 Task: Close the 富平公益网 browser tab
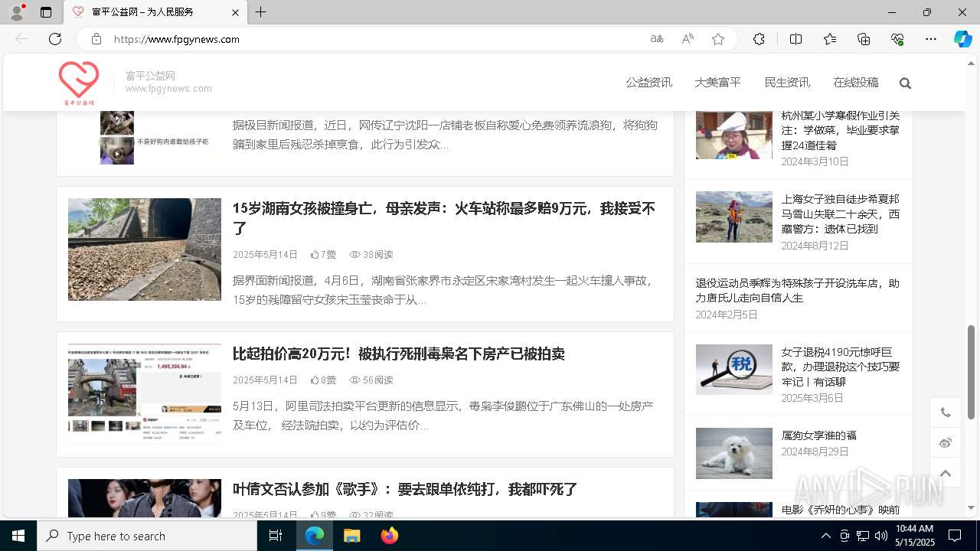click(235, 12)
